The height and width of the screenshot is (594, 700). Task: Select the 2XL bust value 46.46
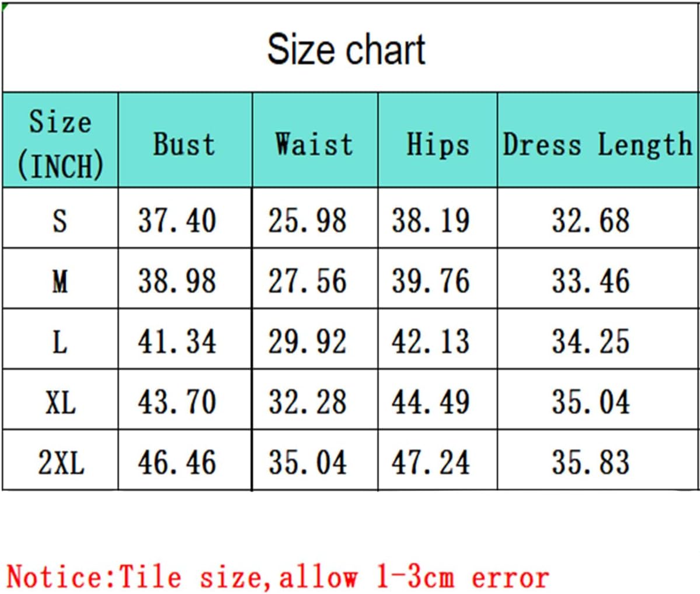(x=177, y=463)
